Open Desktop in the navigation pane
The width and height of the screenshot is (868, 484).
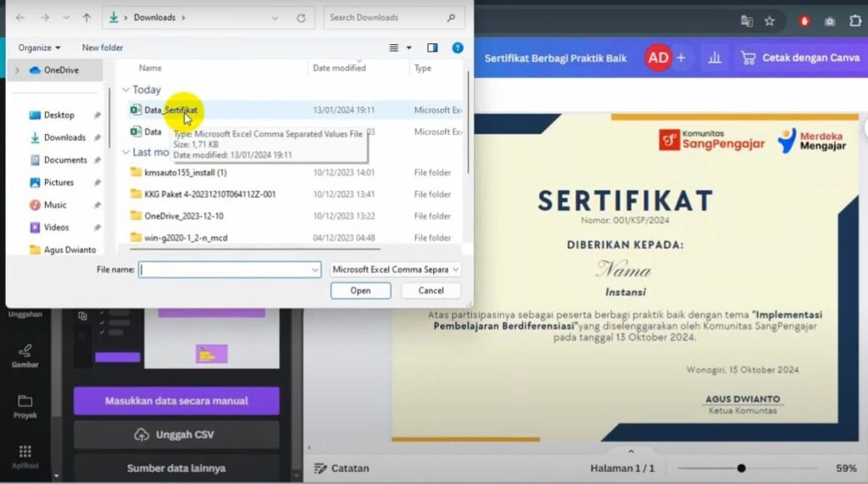(59, 115)
